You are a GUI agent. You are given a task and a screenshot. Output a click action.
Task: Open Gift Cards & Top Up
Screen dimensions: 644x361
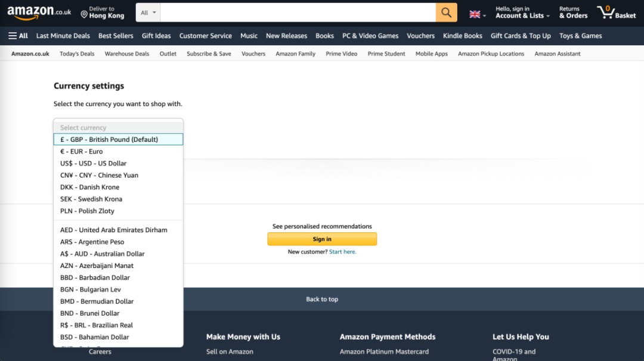[x=521, y=36]
